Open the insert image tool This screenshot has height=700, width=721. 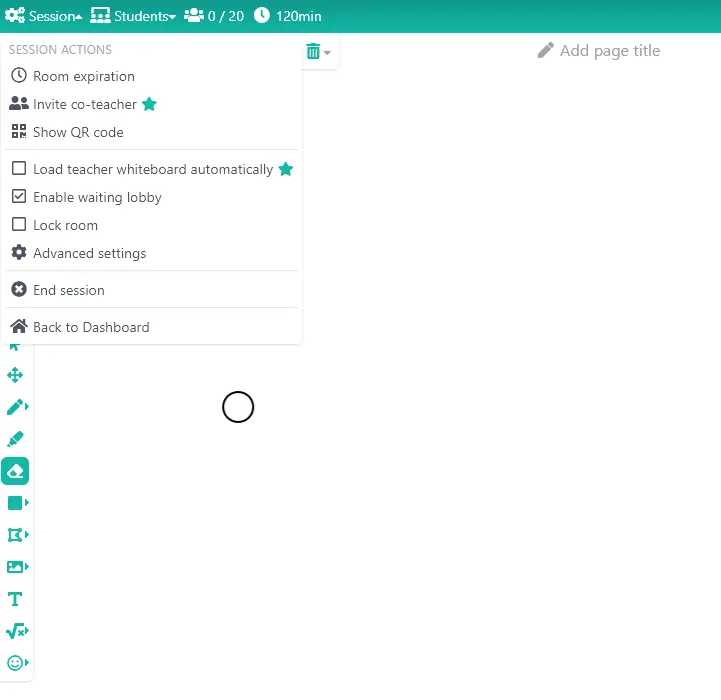(x=15, y=567)
